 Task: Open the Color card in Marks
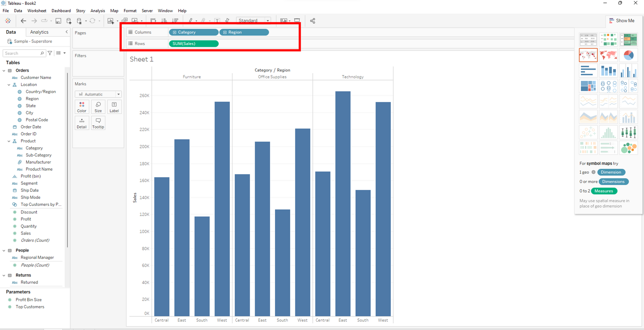pyautogui.click(x=82, y=107)
